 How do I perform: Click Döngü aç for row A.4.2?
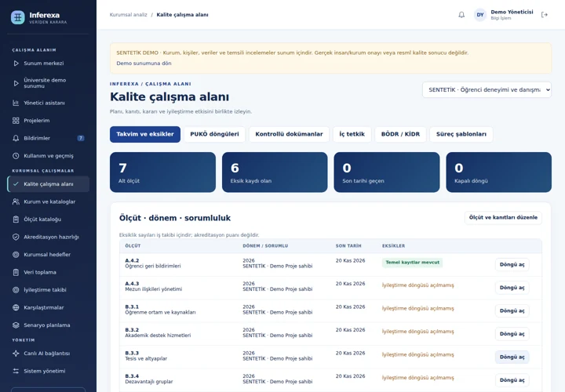point(512,264)
